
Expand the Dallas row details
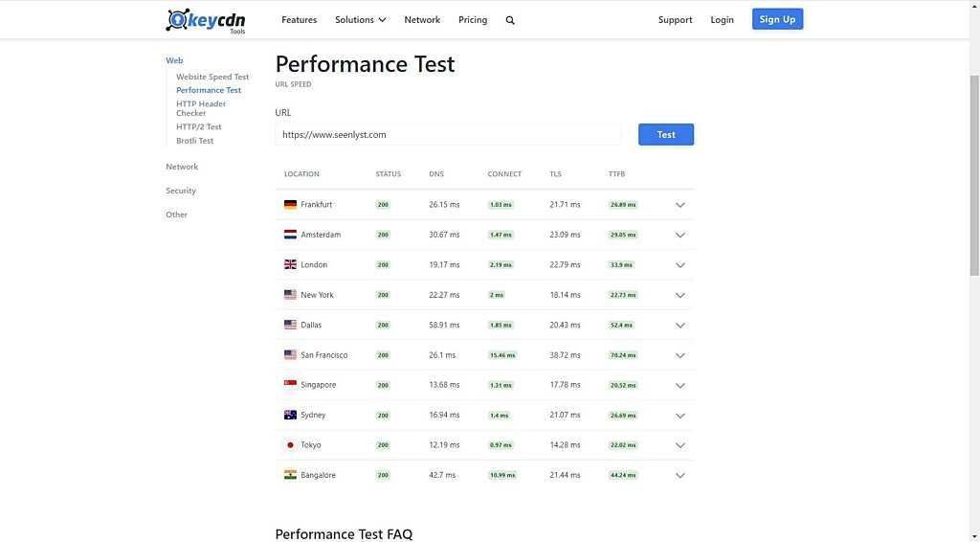pyautogui.click(x=680, y=325)
